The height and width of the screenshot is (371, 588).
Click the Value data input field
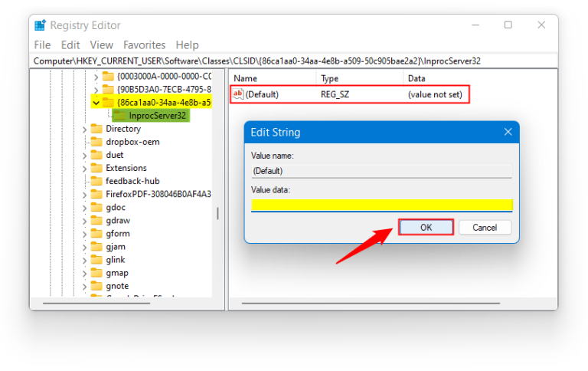point(381,205)
